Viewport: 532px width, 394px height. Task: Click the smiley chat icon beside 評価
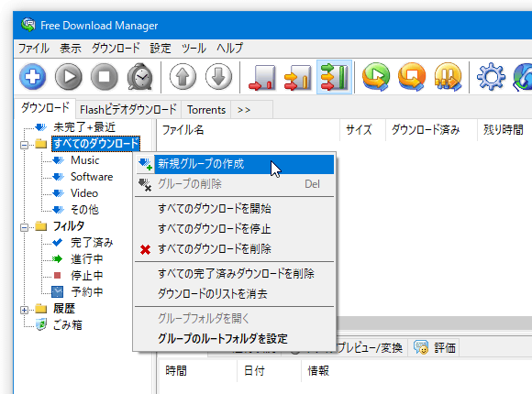click(421, 347)
